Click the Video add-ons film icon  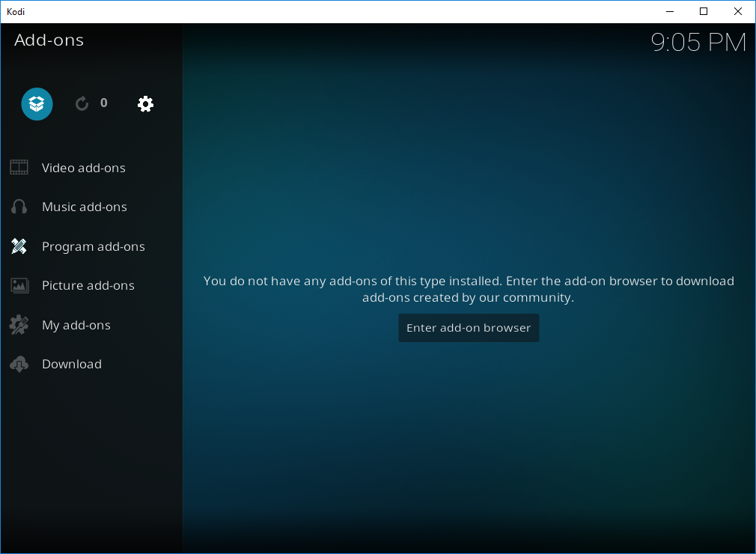(19, 167)
